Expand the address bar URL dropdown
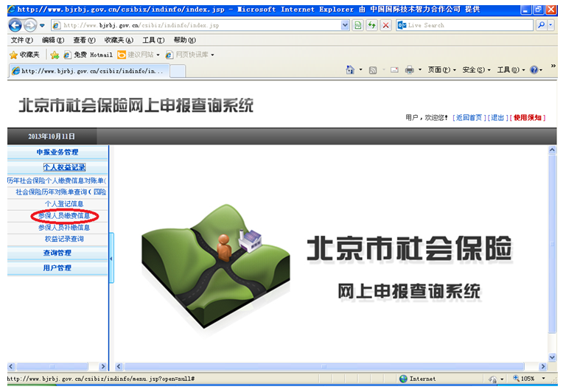This screenshot has height=392, width=563. pos(345,25)
